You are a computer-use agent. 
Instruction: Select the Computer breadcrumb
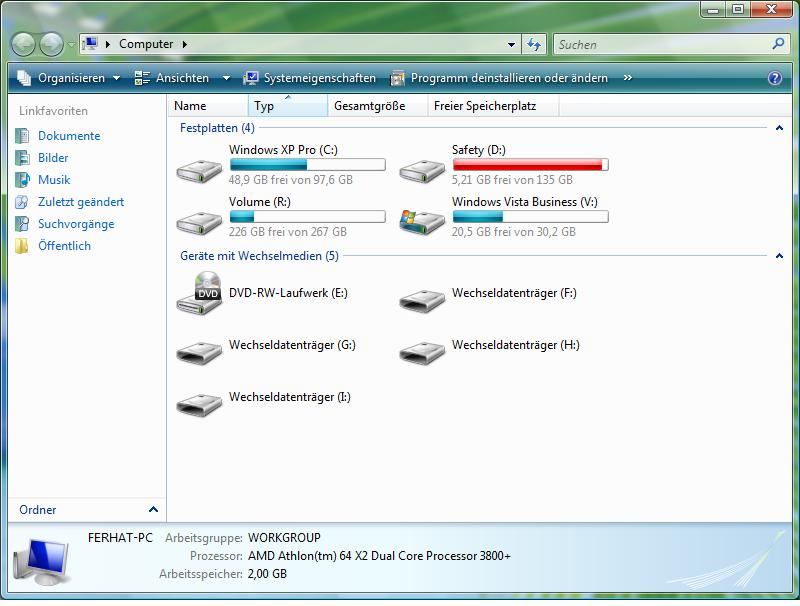click(x=146, y=44)
